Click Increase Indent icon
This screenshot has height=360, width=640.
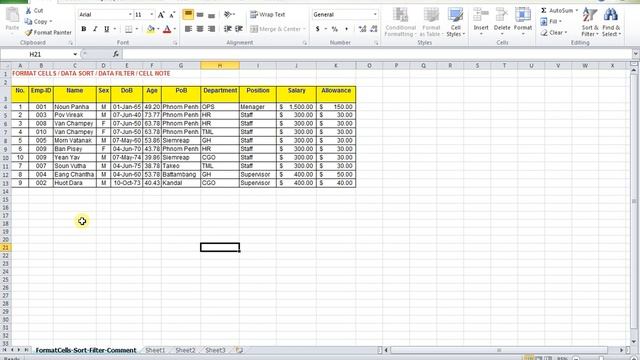pyautogui.click(x=239, y=29)
